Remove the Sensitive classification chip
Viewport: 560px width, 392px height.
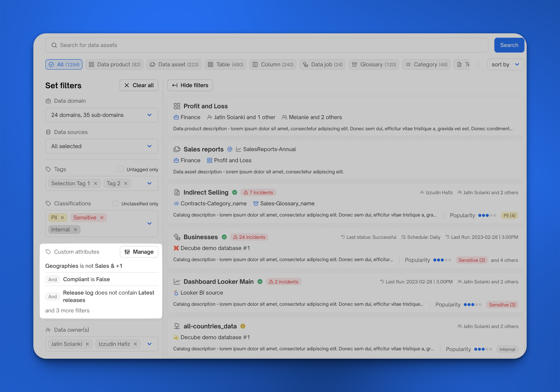pyautogui.click(x=102, y=218)
